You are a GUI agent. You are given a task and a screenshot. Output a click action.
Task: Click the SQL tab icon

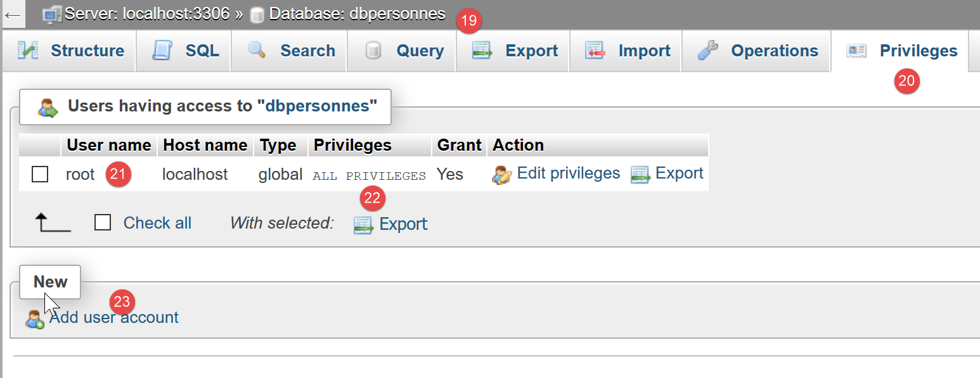coord(163,51)
